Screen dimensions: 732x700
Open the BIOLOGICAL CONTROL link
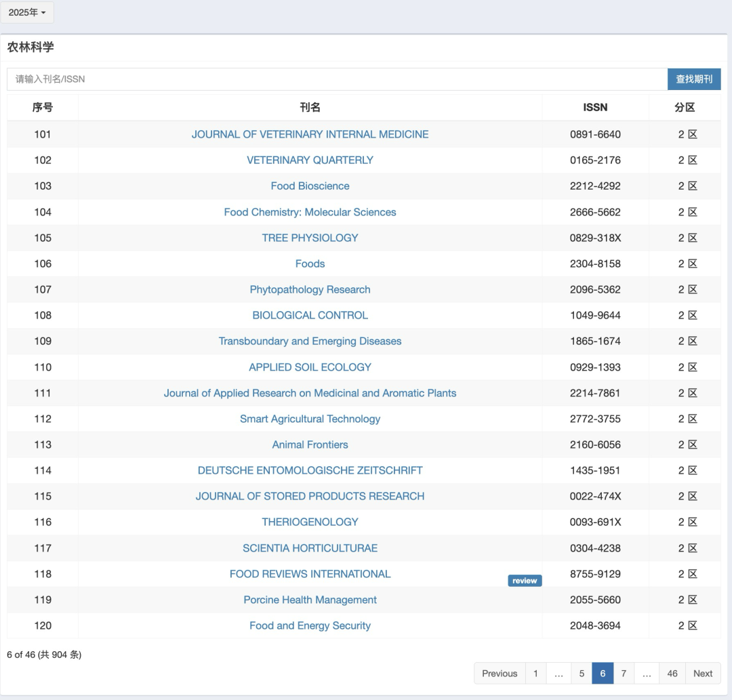[x=310, y=315]
